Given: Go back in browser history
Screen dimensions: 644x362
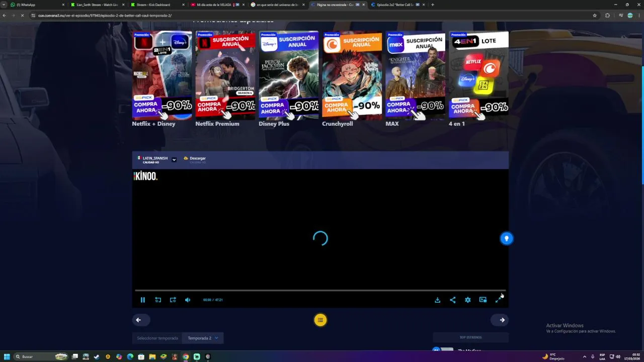Looking at the screenshot, I should coord(4,16).
